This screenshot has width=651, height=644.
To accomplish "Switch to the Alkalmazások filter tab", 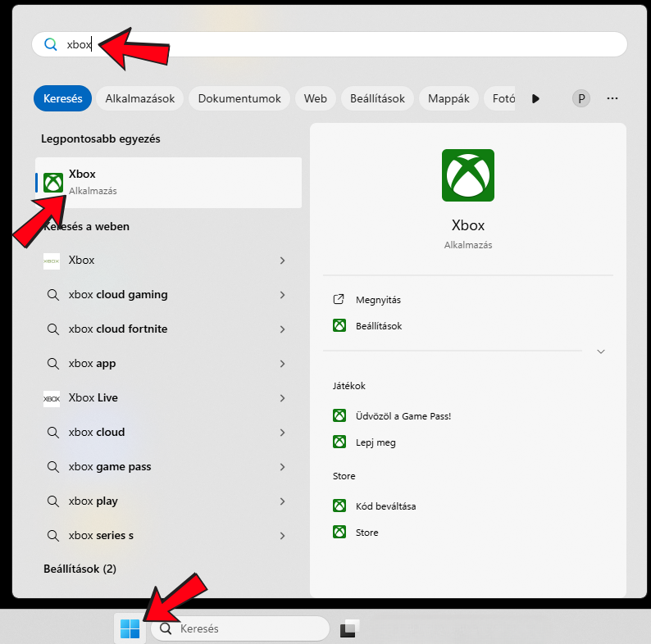I will pyautogui.click(x=140, y=98).
